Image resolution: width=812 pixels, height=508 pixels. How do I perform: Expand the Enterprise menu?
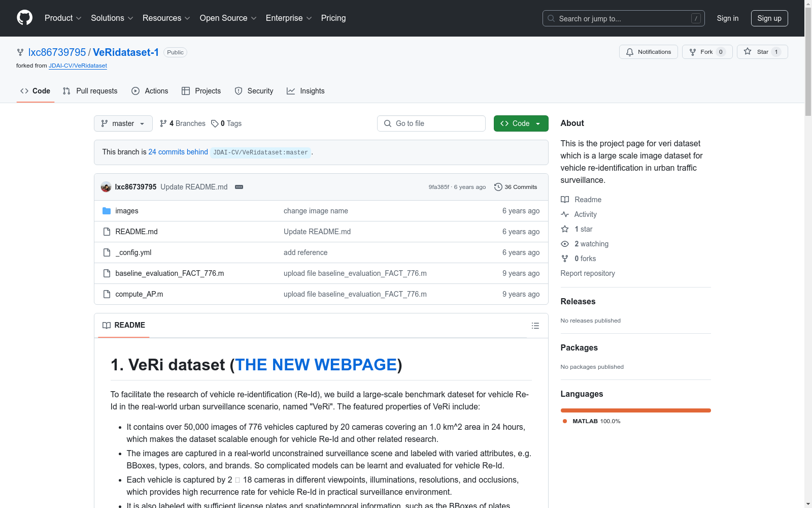(x=289, y=18)
